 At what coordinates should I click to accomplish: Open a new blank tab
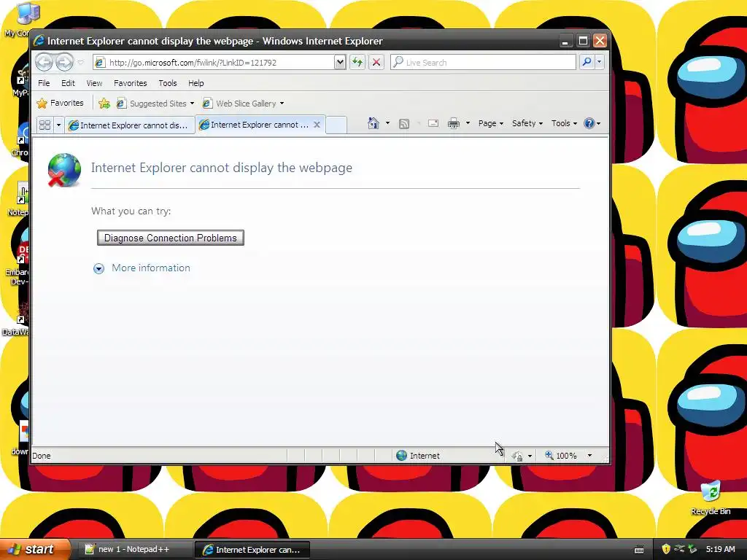[336, 125]
